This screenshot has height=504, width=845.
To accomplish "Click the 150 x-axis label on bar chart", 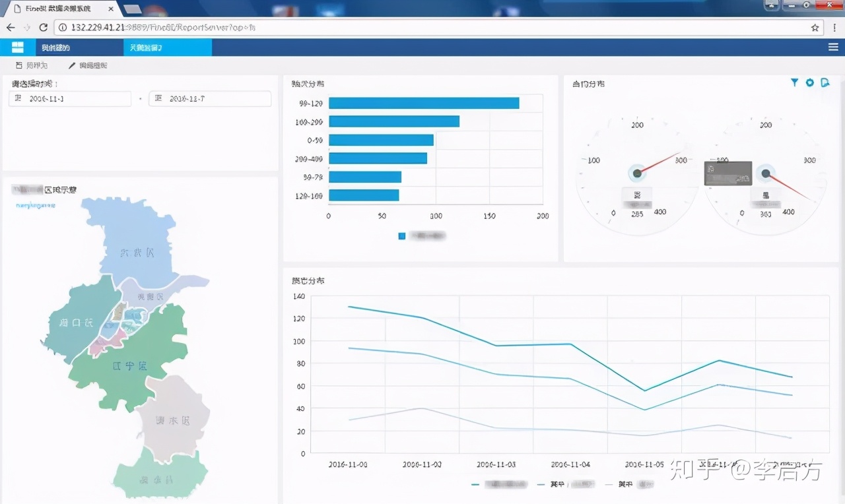I will click(x=489, y=216).
